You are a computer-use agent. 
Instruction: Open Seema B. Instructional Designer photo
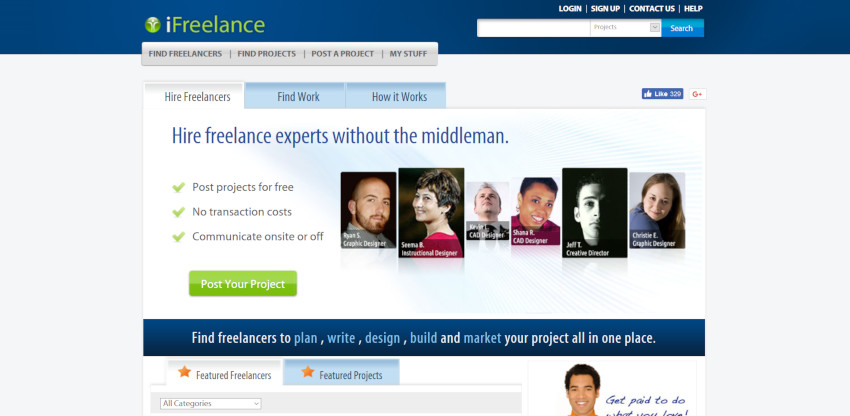431,213
